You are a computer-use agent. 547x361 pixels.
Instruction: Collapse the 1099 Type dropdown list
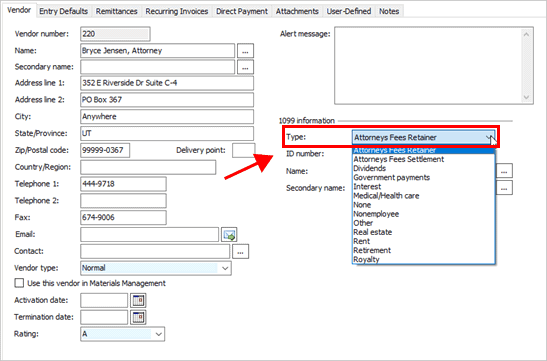pos(489,137)
